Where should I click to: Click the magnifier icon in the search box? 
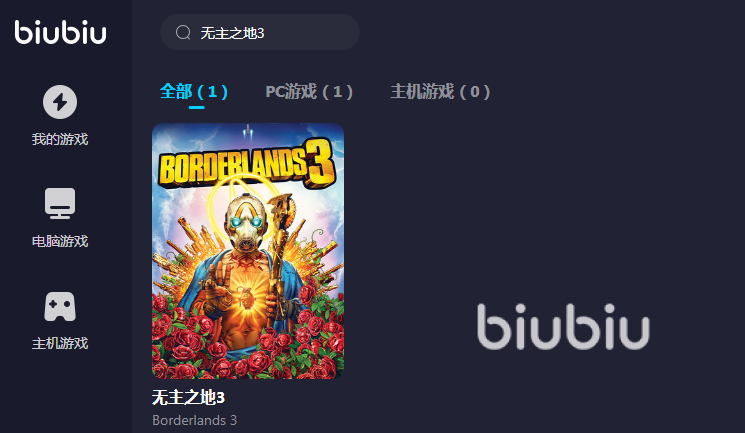(x=183, y=32)
